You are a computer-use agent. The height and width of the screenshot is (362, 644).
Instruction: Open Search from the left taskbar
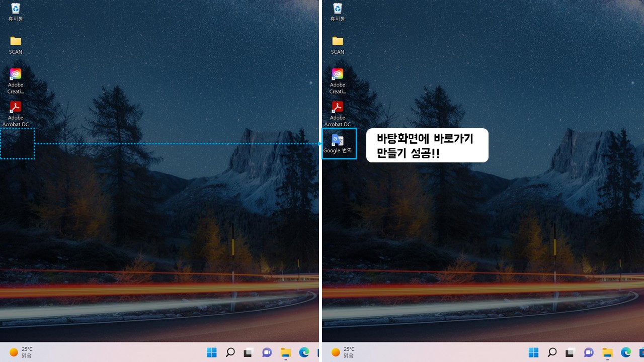230,352
